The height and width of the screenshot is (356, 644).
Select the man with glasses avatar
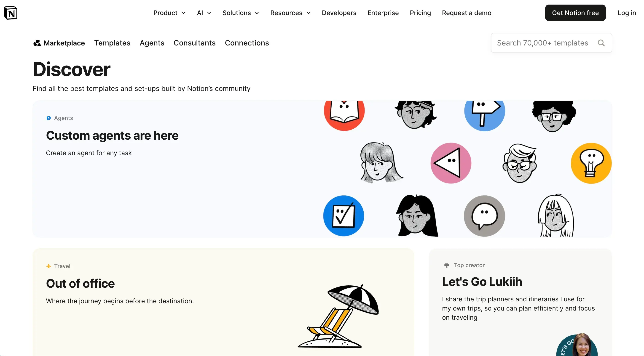(x=520, y=163)
